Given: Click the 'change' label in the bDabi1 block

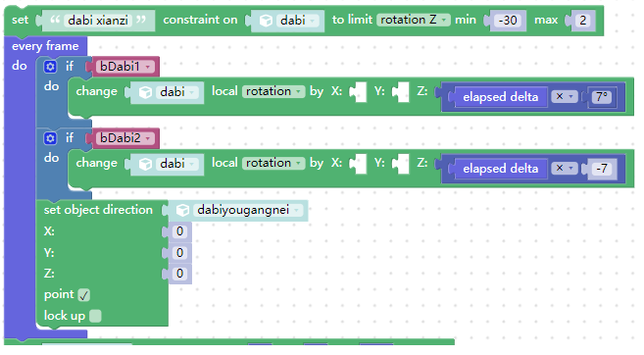Looking at the screenshot, I should [x=97, y=91].
